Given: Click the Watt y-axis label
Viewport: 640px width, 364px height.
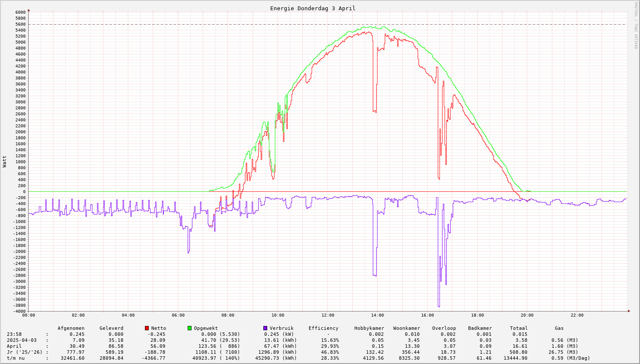Looking at the screenshot, I should 5,161.
